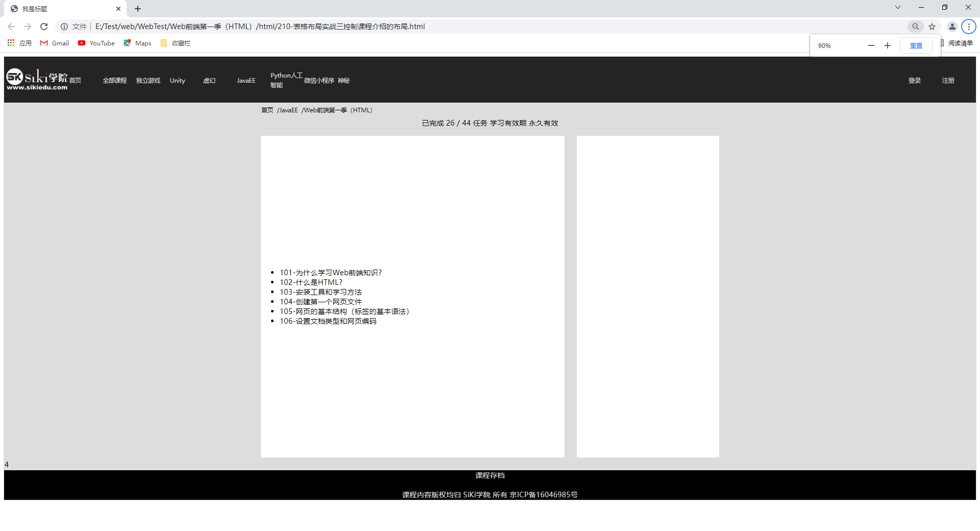Click the 登录 link

point(914,80)
